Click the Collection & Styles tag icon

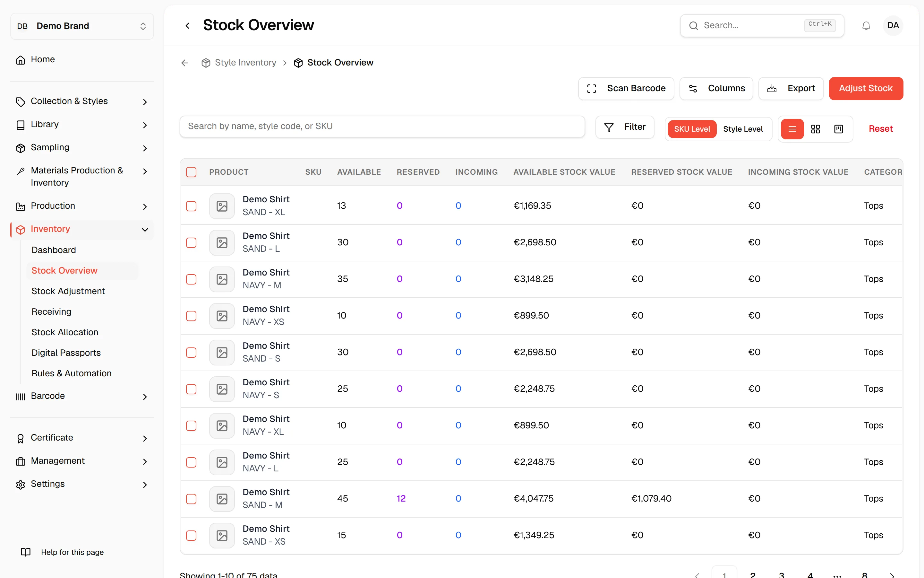click(21, 102)
